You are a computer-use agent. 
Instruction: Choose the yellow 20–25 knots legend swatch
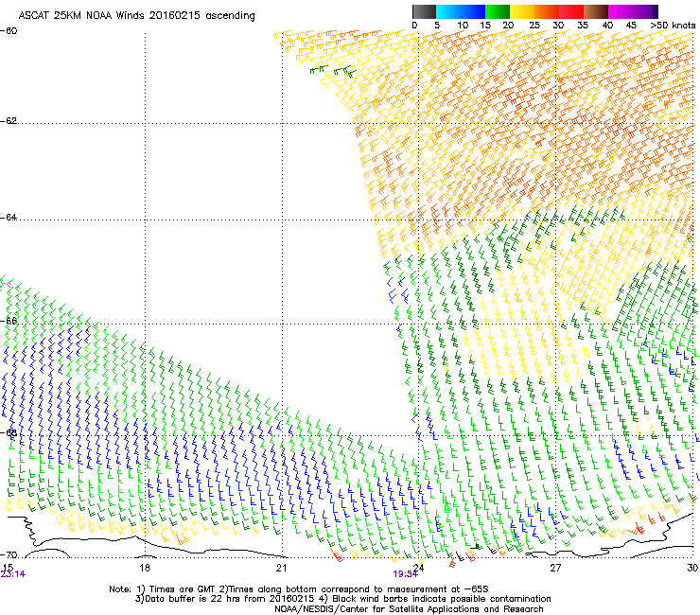[x=522, y=11]
